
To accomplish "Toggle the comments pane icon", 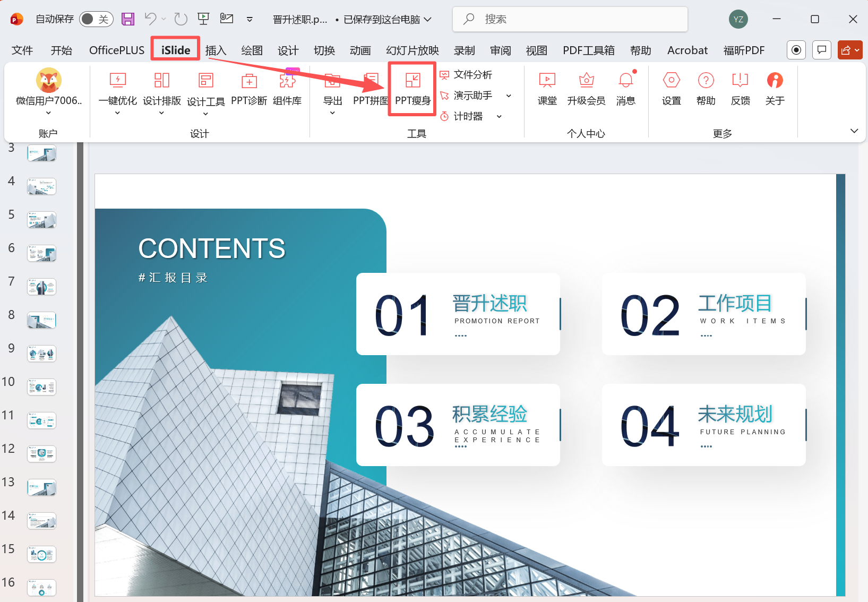I will pyautogui.click(x=821, y=50).
